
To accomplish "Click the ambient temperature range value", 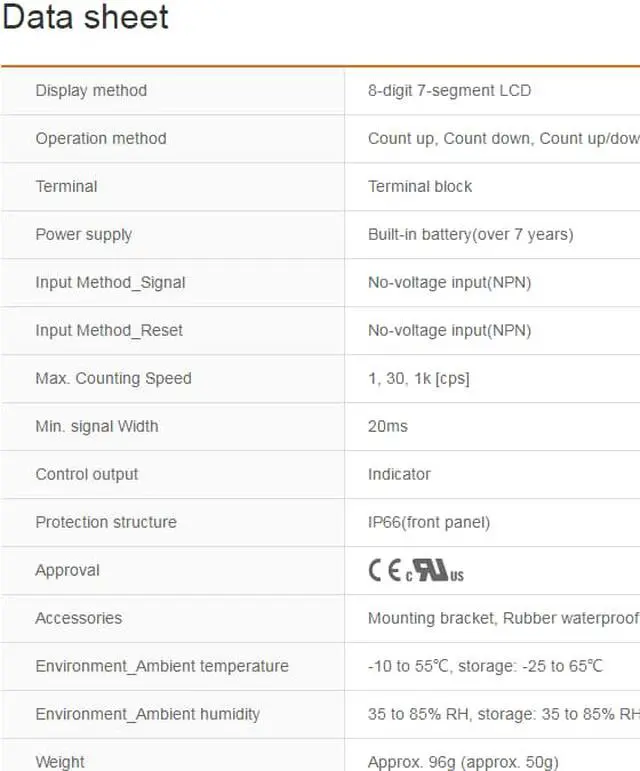I will pos(485,666).
